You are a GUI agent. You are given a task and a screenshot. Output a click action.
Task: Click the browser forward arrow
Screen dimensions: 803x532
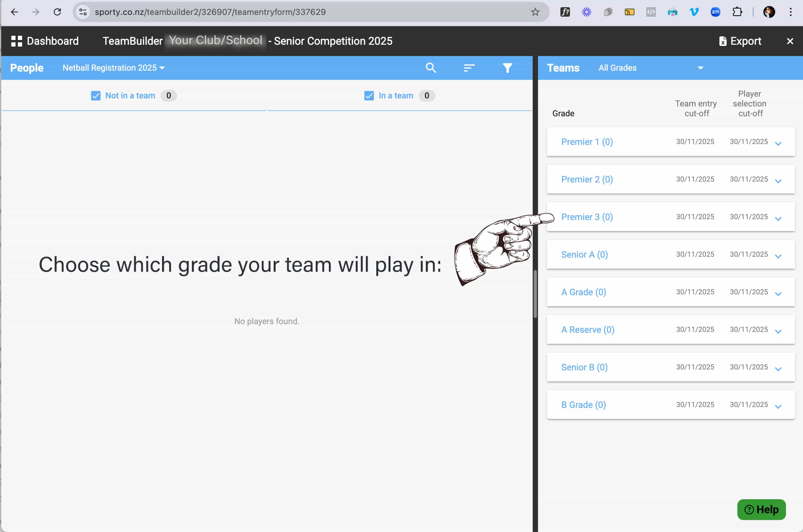[36, 12]
